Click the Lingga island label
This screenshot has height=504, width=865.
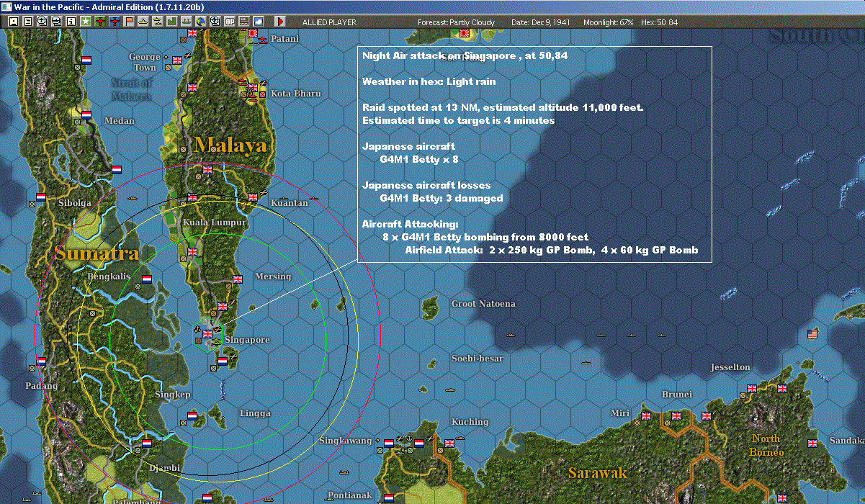tap(256, 413)
